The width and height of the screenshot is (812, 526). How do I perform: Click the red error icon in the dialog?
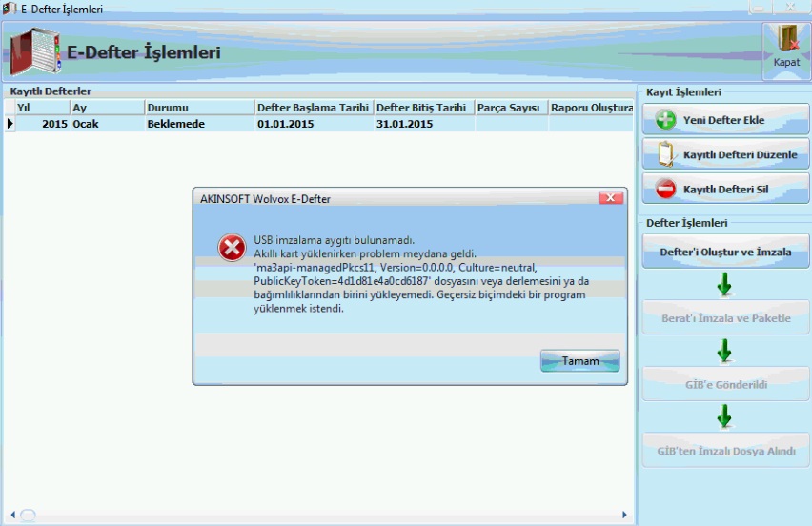[232, 248]
